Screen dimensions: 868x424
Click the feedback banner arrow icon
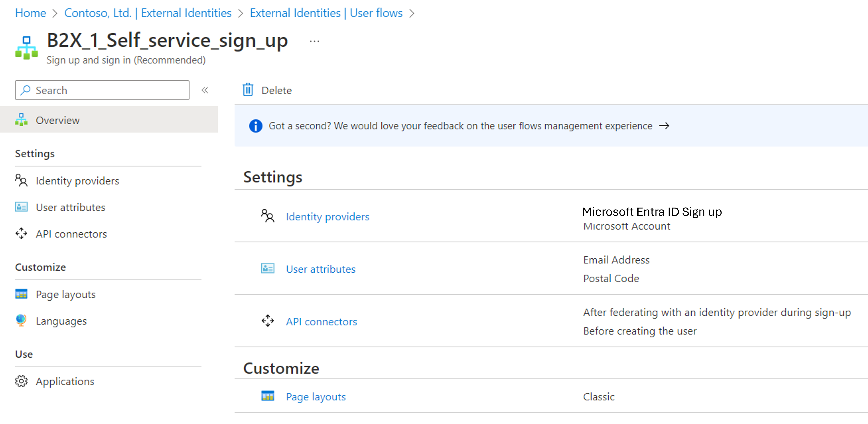(x=664, y=126)
